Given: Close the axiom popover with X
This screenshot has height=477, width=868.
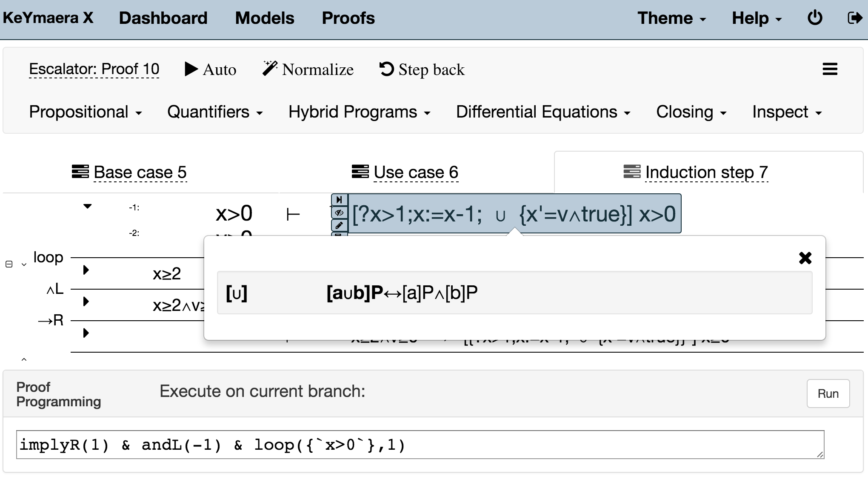Looking at the screenshot, I should [x=805, y=258].
